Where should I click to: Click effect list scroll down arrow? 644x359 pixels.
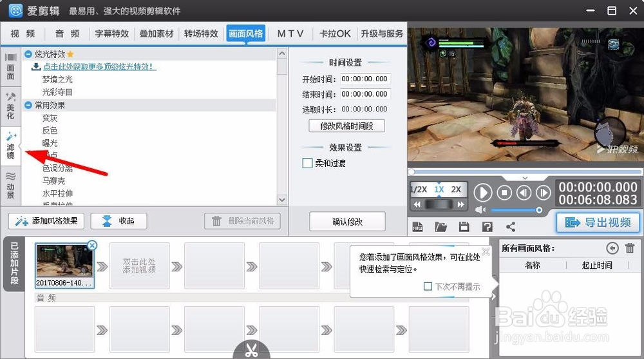pos(282,199)
